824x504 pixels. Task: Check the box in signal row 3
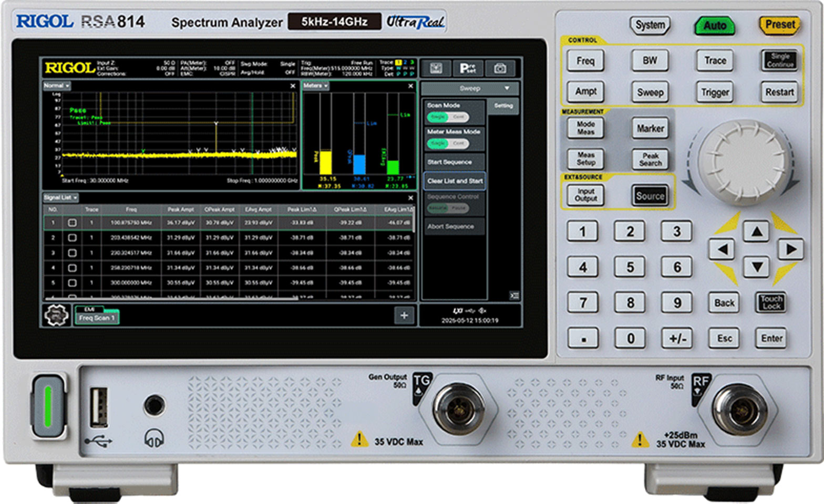point(72,253)
